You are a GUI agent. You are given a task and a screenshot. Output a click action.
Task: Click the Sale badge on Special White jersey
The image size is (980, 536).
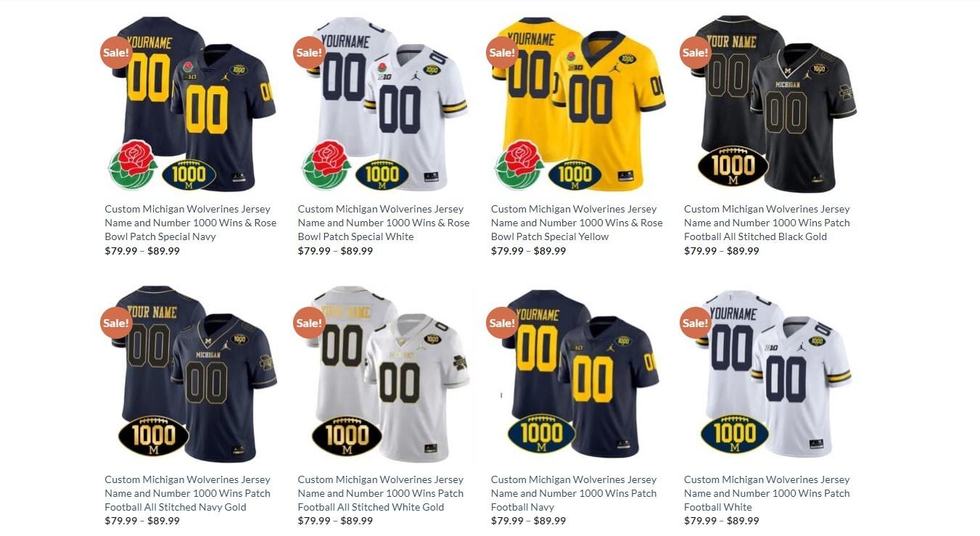coord(310,52)
